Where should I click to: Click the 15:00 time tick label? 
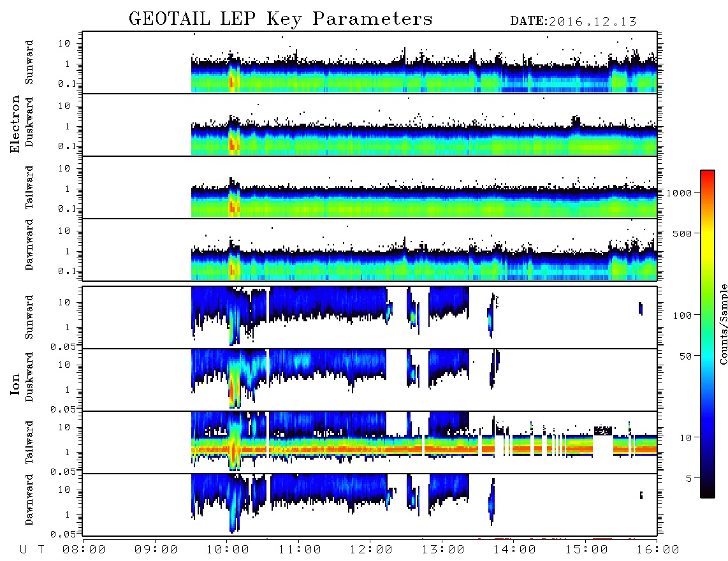(587, 550)
